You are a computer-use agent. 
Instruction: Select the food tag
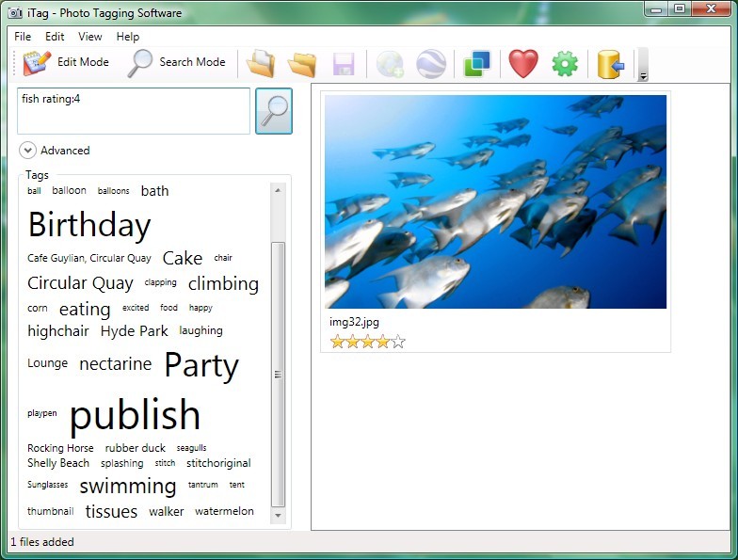(169, 308)
